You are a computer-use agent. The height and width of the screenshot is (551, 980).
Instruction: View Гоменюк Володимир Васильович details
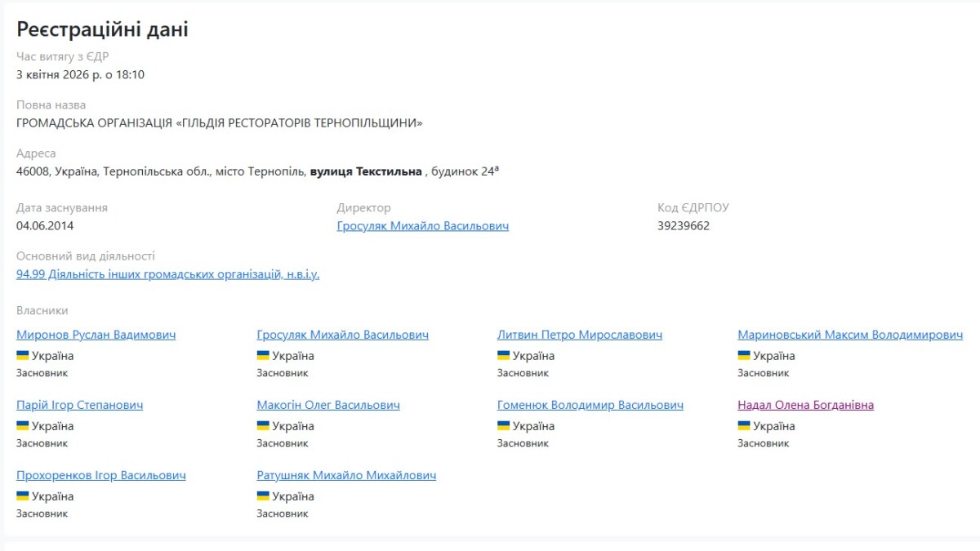coord(590,405)
